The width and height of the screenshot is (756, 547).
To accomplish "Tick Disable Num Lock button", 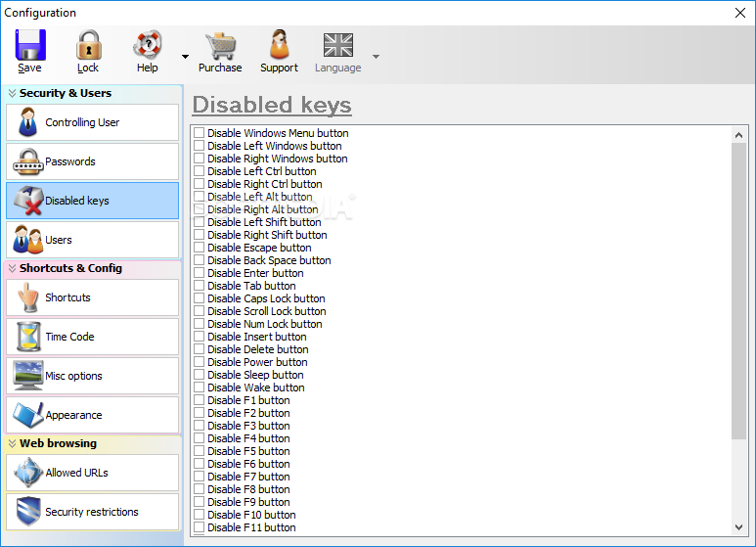I will pos(200,323).
